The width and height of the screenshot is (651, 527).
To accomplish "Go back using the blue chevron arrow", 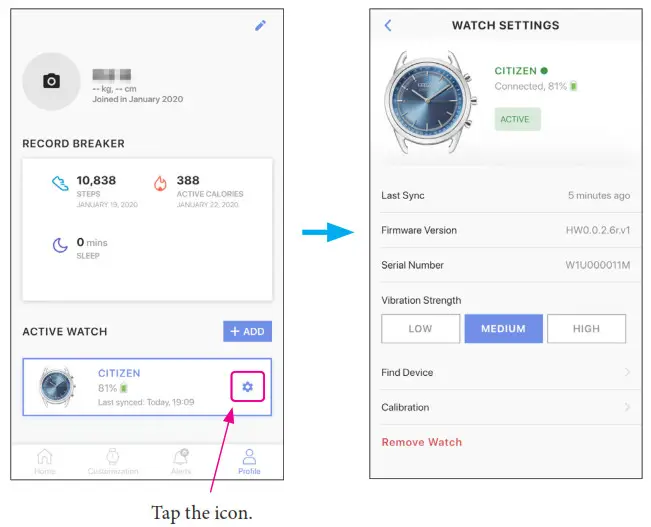I will click(388, 25).
